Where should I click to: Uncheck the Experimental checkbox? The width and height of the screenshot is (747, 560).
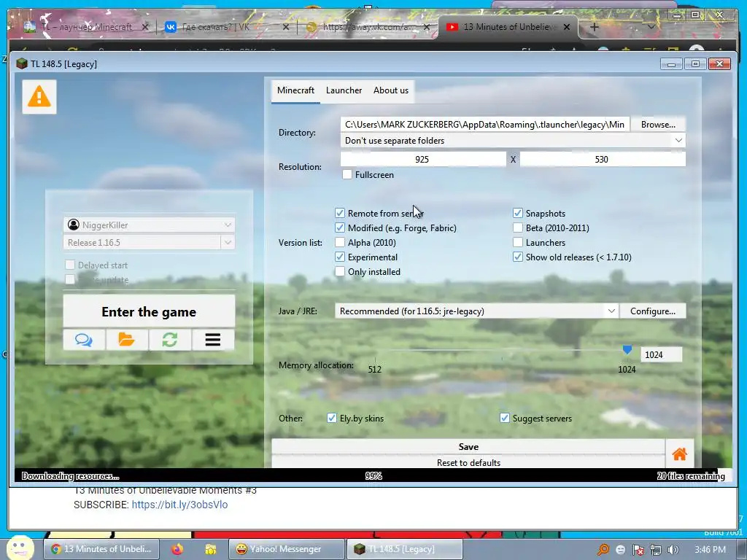[x=340, y=257]
